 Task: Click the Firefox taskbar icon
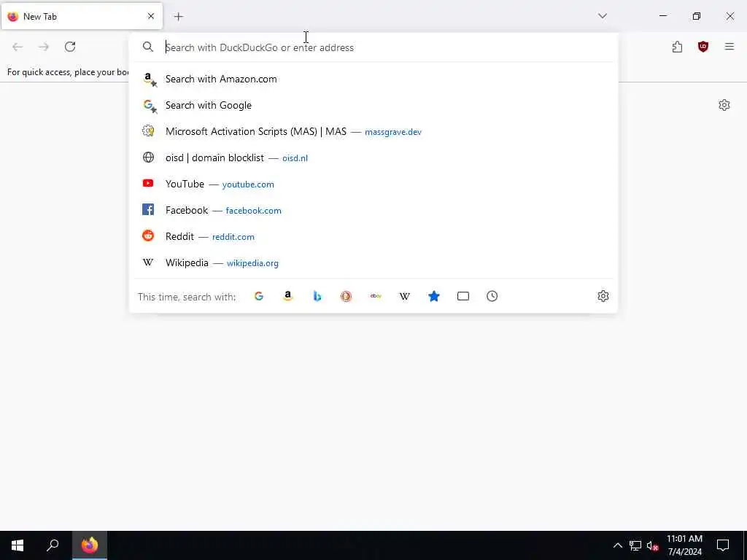[90, 545]
